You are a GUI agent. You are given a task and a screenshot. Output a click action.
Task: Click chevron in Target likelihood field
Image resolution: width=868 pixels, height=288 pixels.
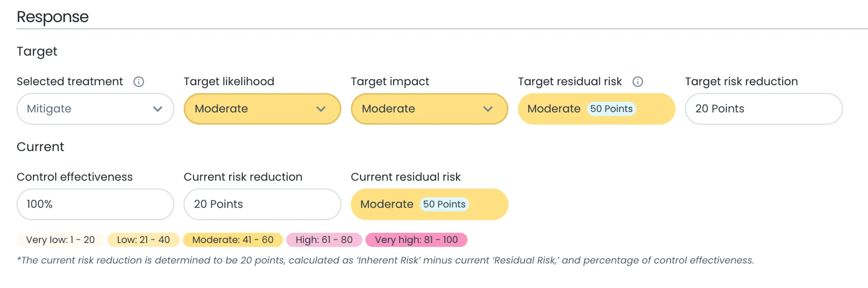[x=321, y=109]
